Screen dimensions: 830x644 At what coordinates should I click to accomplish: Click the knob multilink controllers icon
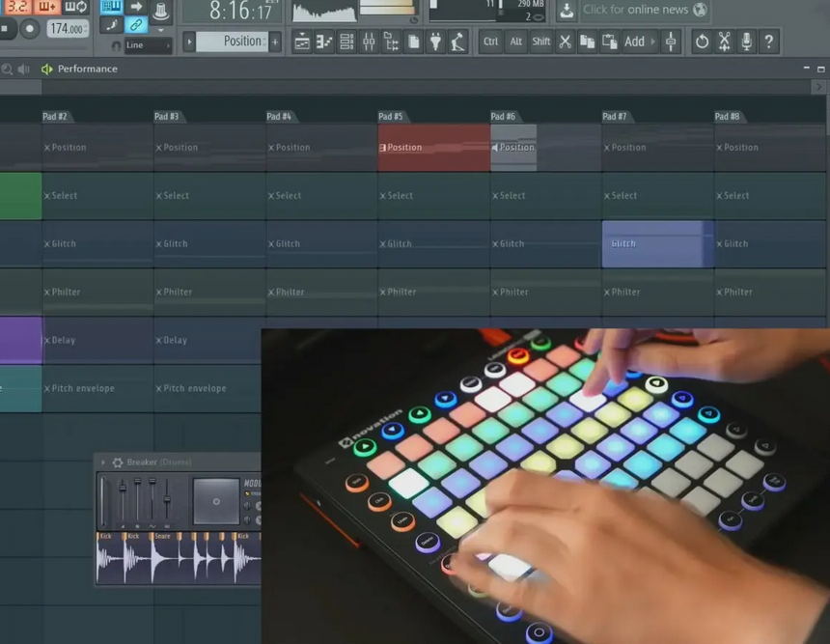click(160, 11)
